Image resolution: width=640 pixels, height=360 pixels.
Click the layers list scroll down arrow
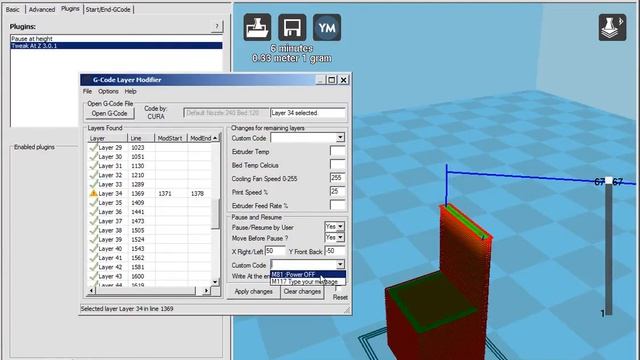(215, 282)
